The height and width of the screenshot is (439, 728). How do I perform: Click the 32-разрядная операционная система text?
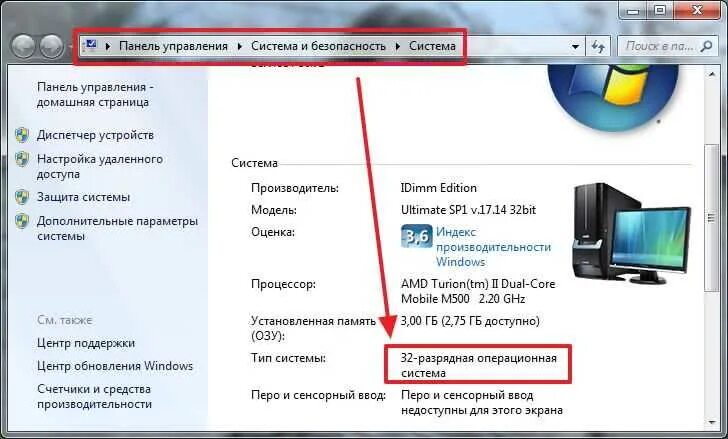[x=479, y=365]
